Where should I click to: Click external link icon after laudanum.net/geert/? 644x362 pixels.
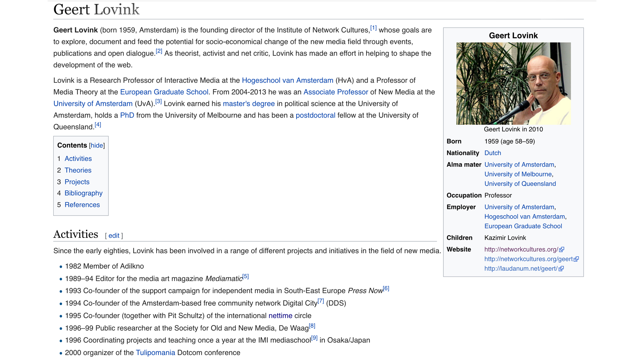[x=561, y=269]
